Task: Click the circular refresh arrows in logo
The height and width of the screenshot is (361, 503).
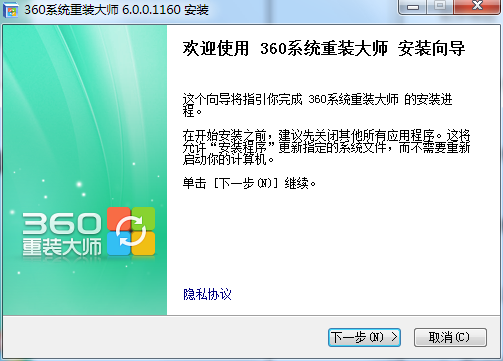Action: click(131, 231)
